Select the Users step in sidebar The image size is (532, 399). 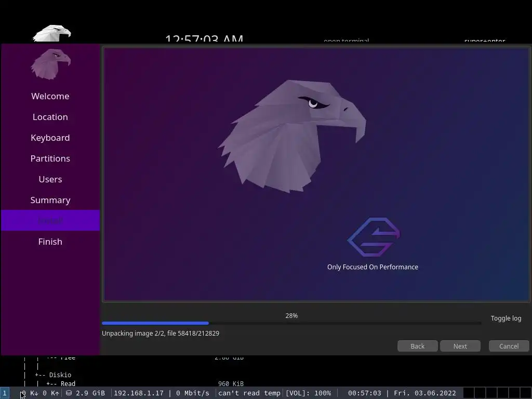point(50,179)
